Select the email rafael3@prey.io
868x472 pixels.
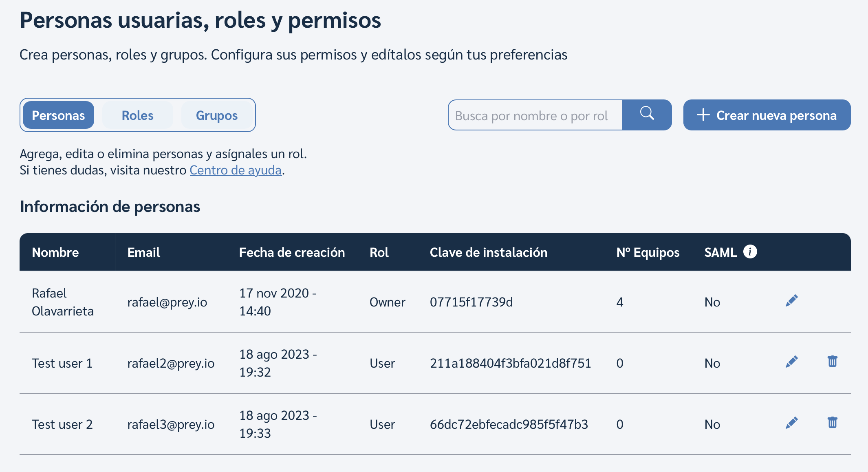point(171,424)
